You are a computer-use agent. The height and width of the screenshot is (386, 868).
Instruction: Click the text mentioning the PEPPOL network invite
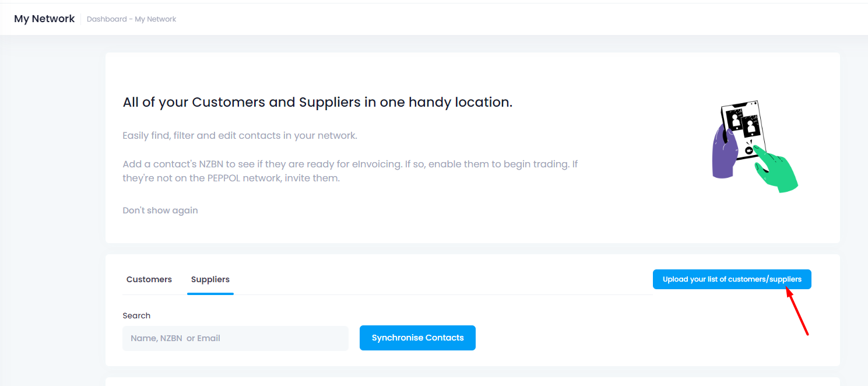point(231,178)
